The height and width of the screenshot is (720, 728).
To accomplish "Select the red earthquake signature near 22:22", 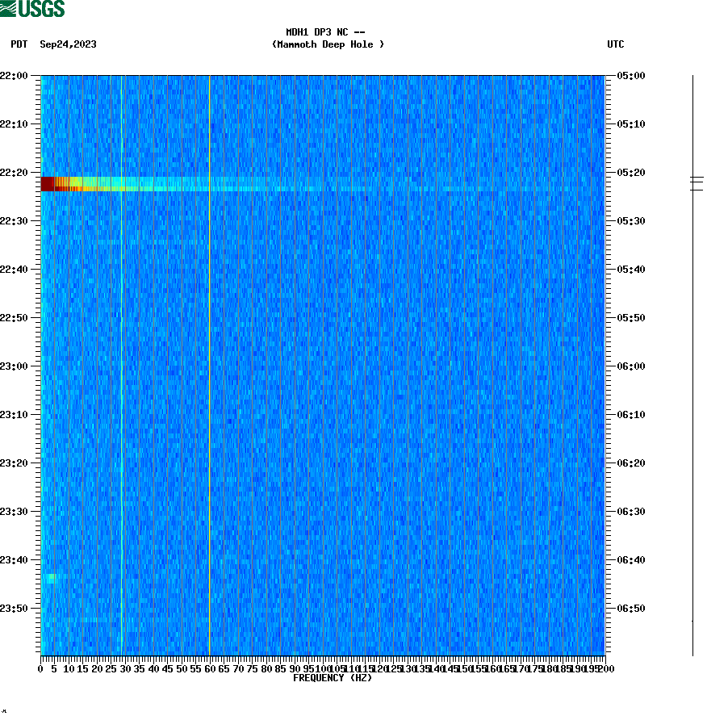I will [97, 184].
